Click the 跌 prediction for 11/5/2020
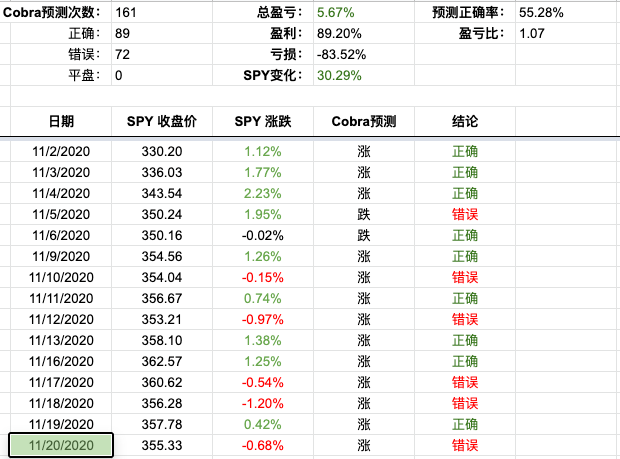Image resolution: width=620 pixels, height=459 pixels. (364, 214)
